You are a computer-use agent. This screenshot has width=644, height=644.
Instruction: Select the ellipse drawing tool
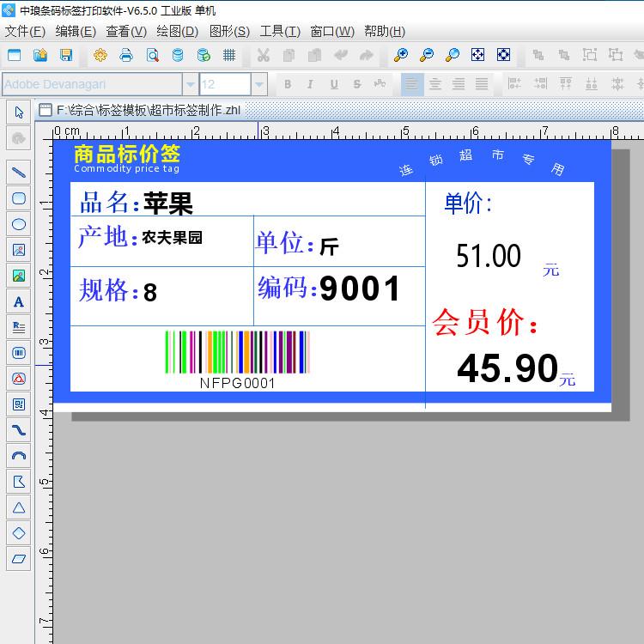tap(19, 224)
